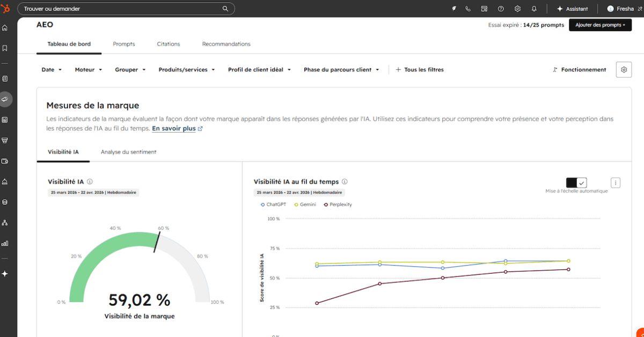Click date range badge under gauge title
Viewport: 644px width, 337px height.
(x=93, y=192)
